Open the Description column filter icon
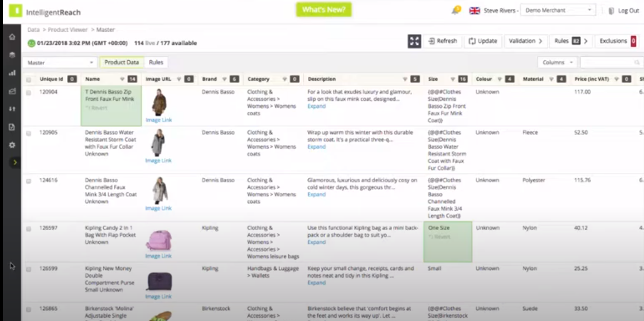Screen dimensions: 644x321 pos(405,79)
